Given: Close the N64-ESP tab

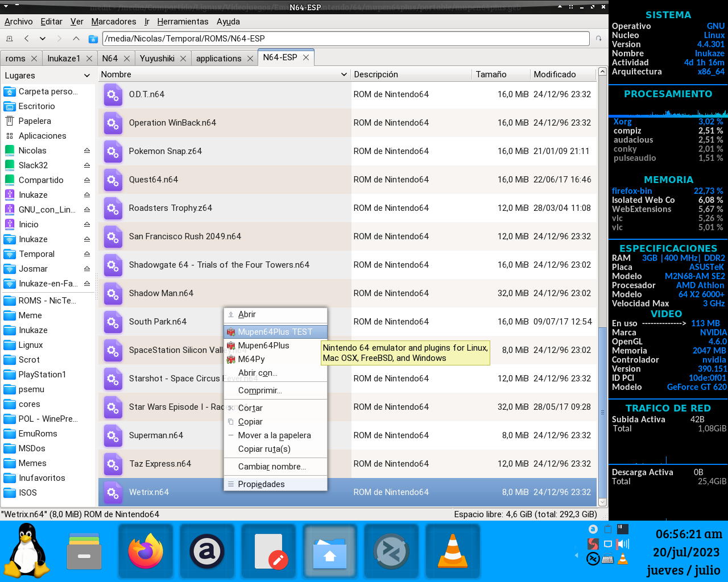Looking at the screenshot, I should [306, 57].
